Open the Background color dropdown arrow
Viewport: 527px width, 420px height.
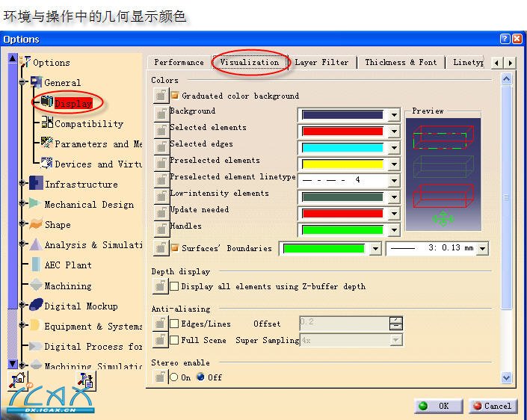point(394,115)
